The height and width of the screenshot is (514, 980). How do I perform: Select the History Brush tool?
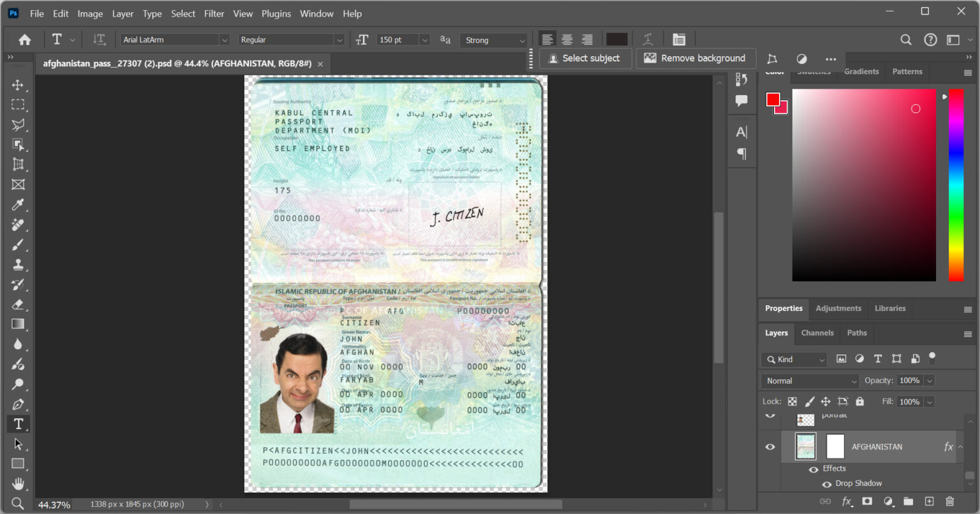18,285
